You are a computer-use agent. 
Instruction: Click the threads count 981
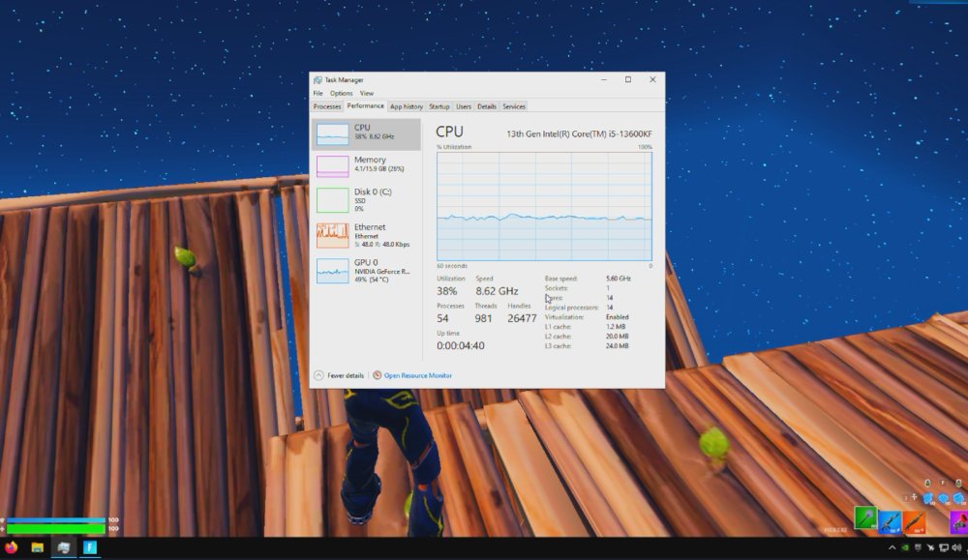tap(483, 318)
